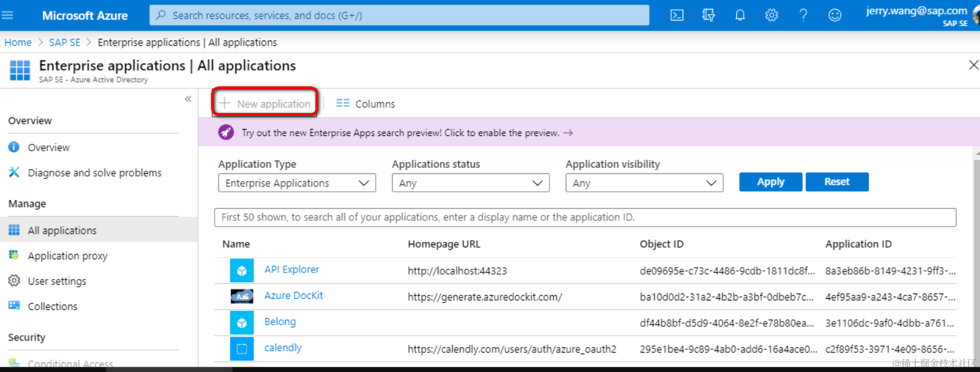
Task: Open the Application Type dropdown
Action: [297, 183]
